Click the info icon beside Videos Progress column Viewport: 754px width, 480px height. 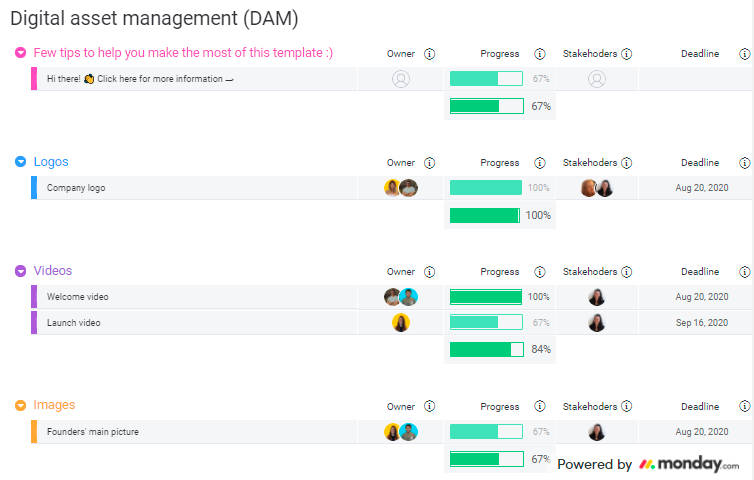click(x=540, y=272)
